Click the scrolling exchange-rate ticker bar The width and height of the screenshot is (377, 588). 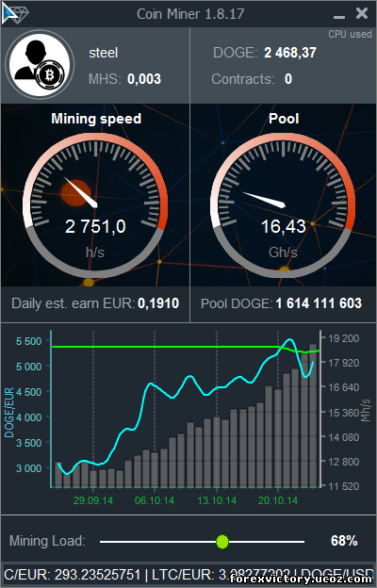(188, 575)
